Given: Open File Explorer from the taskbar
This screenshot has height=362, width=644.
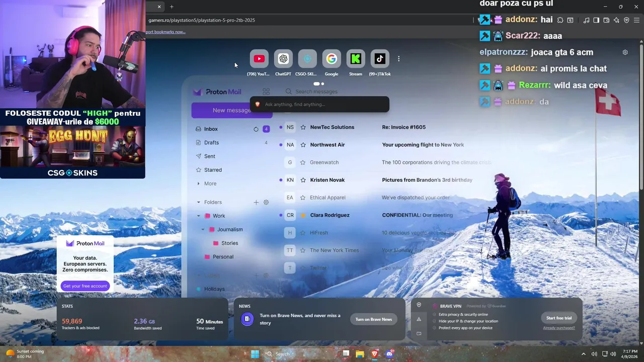Looking at the screenshot, I should 360,354.
